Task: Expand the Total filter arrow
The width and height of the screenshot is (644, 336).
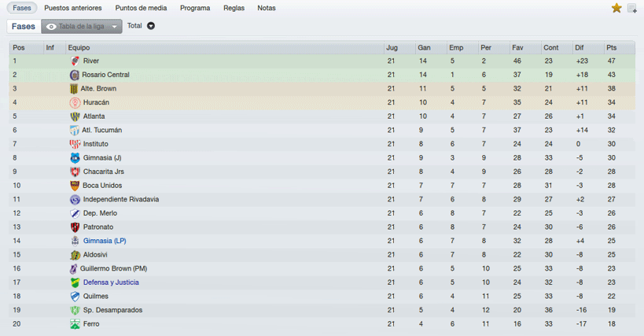Action: 151,26
